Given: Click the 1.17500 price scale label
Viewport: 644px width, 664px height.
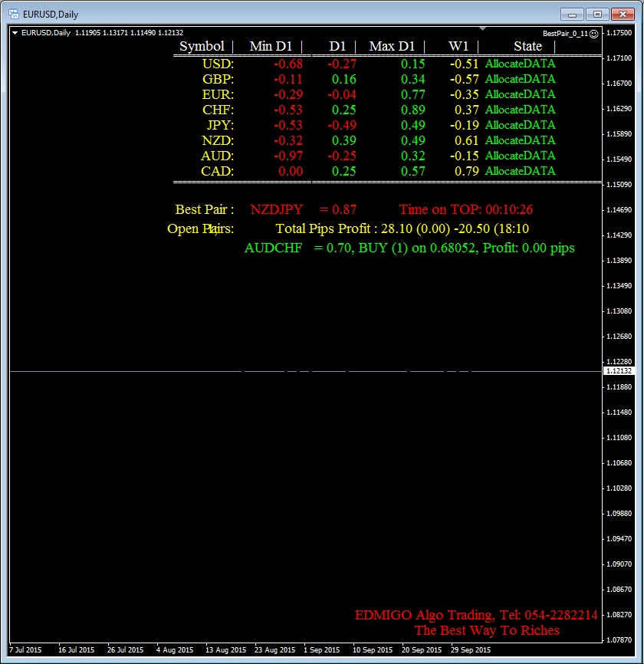Looking at the screenshot, I should pos(619,33).
